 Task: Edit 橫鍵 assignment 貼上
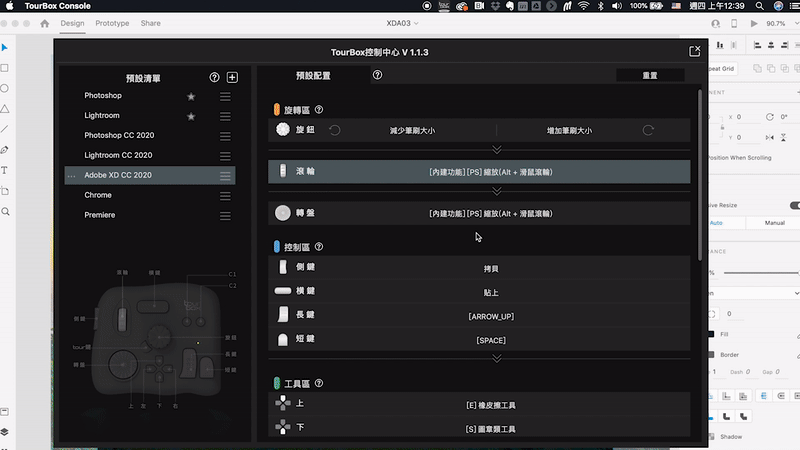click(x=491, y=292)
